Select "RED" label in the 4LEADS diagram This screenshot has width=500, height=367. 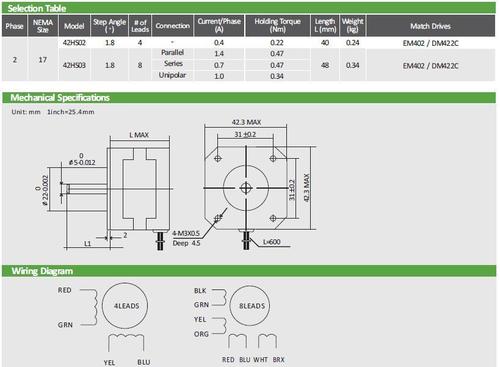pyautogui.click(x=64, y=290)
